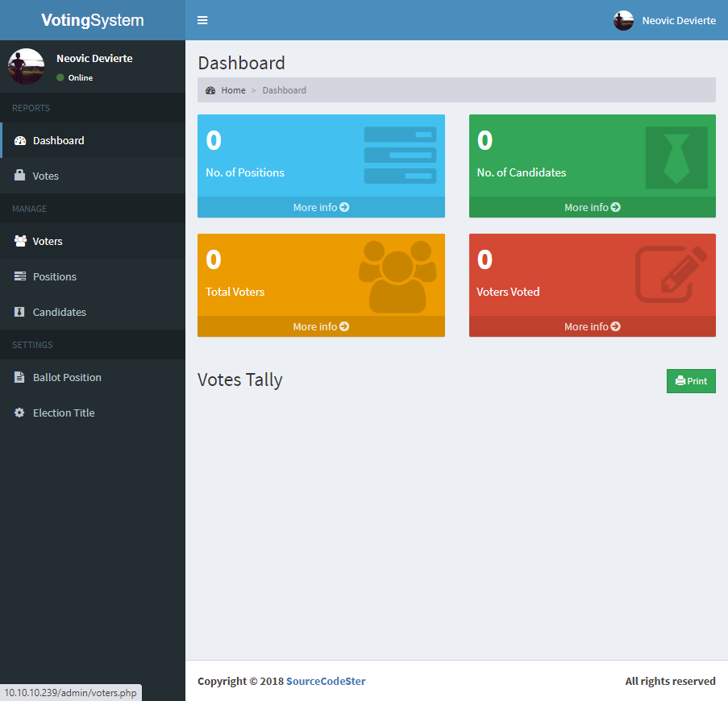
Task: Click the Candidates ID-card icon
Action: click(19, 312)
